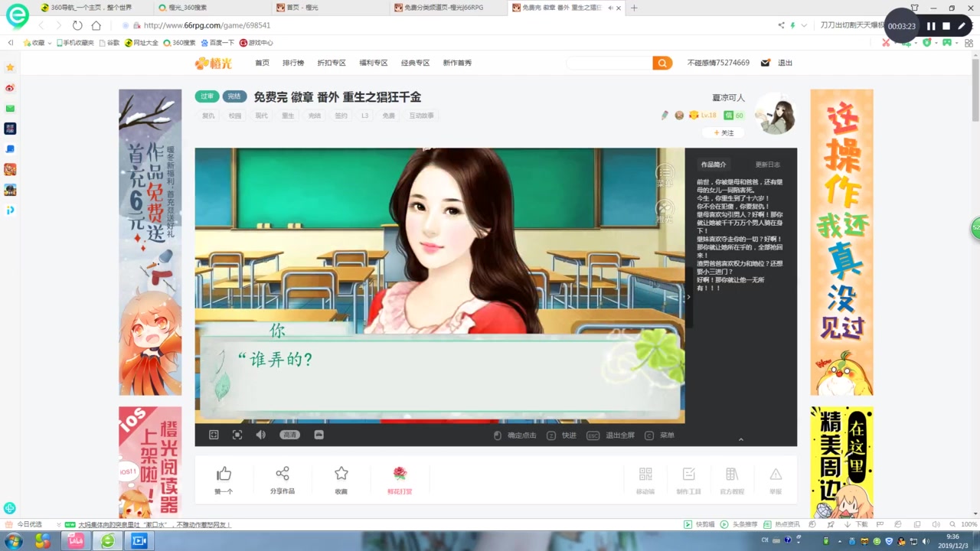Screen dimensions: 980x551
Task: Click the 重生 tag
Action: point(288,116)
